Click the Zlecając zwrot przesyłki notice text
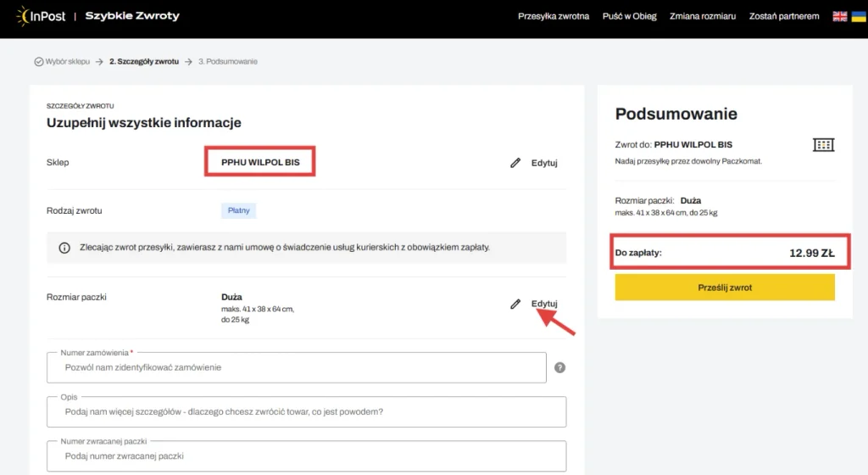This screenshot has width=868, height=475. pos(285,247)
